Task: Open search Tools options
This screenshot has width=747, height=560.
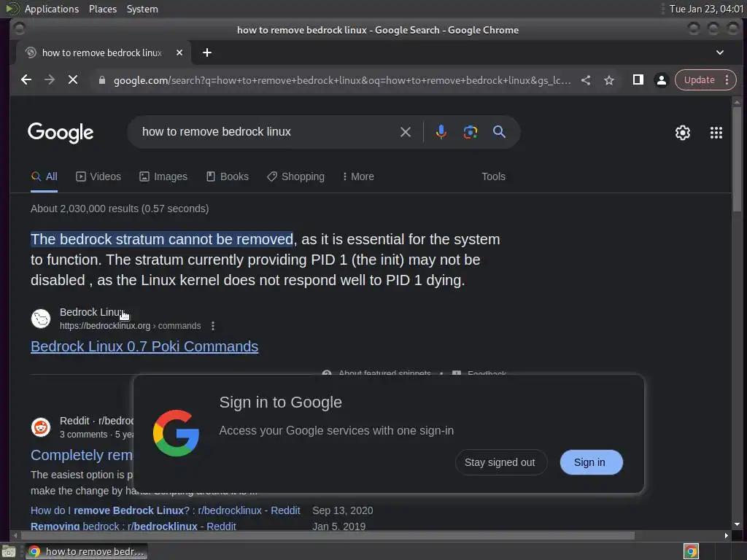Action: tap(493, 176)
